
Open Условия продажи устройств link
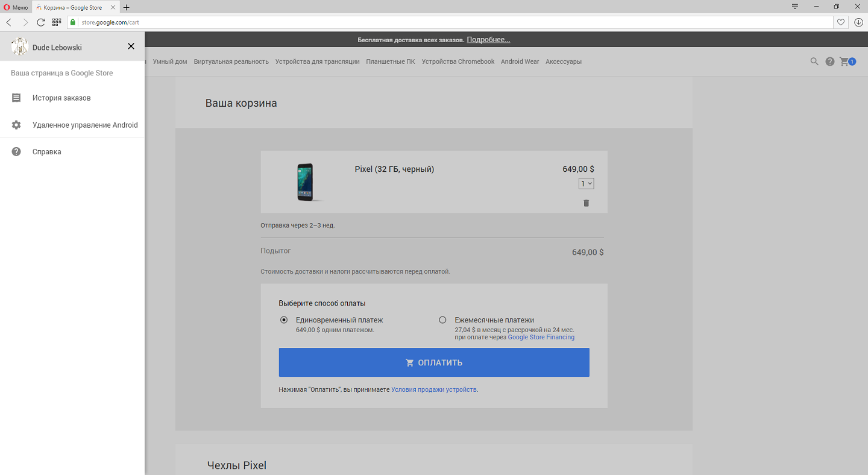click(434, 389)
